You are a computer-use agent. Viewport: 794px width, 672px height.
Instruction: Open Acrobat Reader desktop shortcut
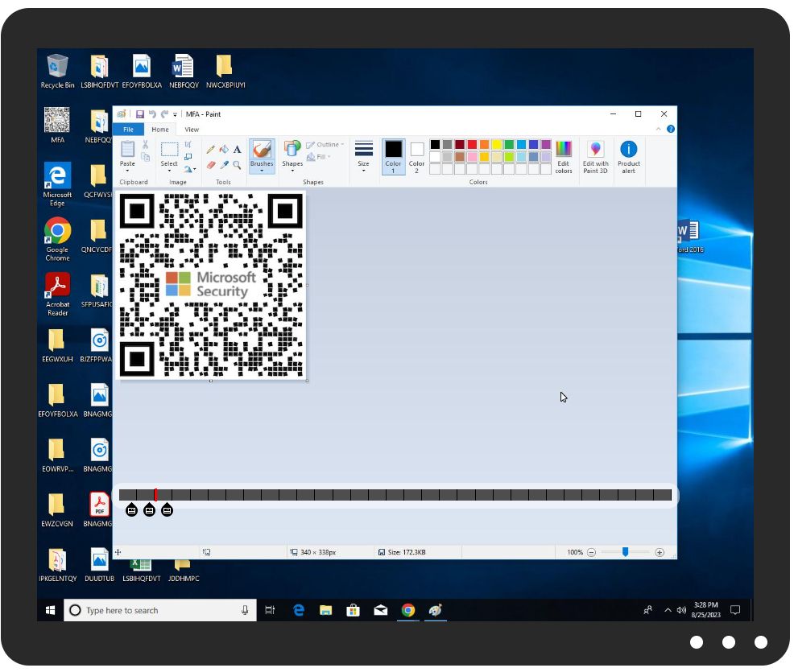point(57,295)
